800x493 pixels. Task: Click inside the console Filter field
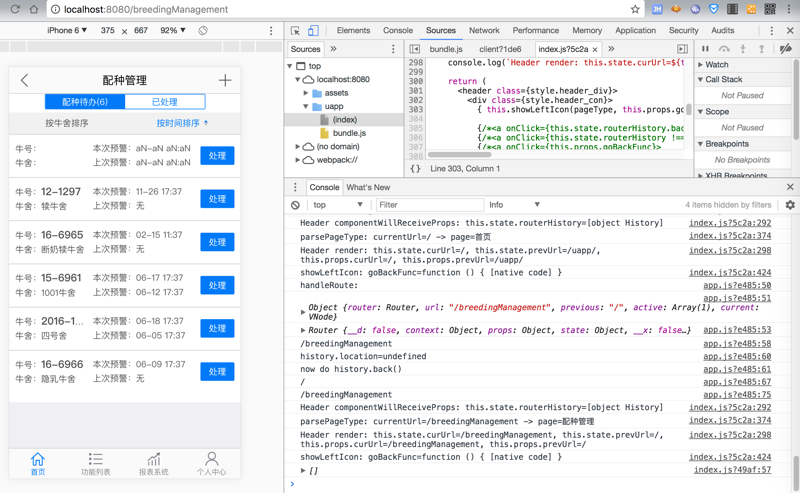click(x=428, y=205)
